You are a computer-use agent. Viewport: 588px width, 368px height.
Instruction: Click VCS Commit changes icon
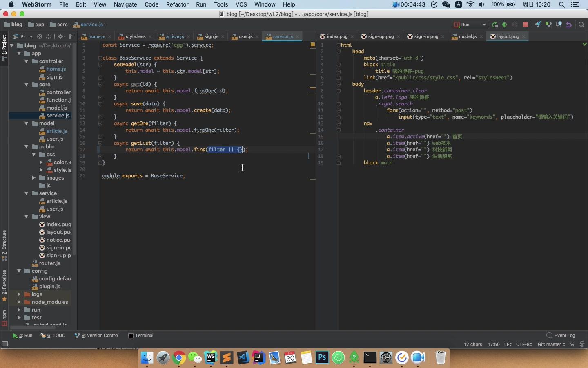(548, 25)
